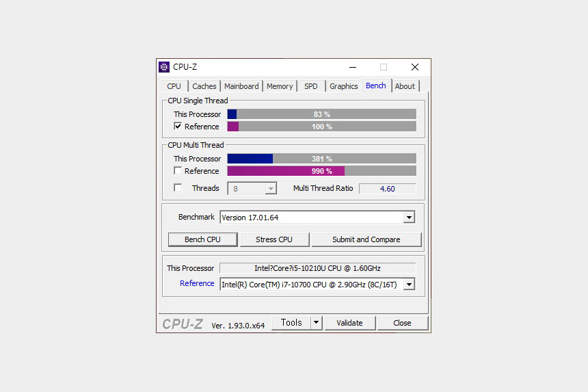Switch to the Memory tab
Screen dimensions: 588x392
pyautogui.click(x=280, y=86)
